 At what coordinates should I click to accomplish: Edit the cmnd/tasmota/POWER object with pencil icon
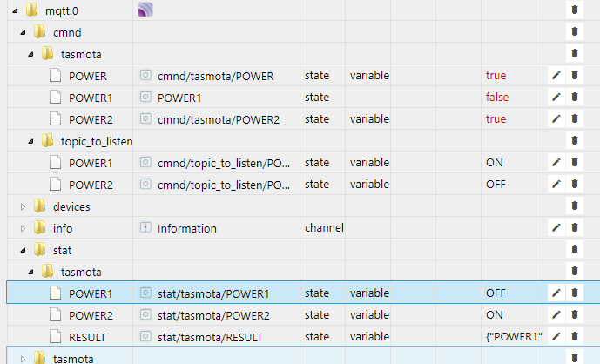(556, 76)
